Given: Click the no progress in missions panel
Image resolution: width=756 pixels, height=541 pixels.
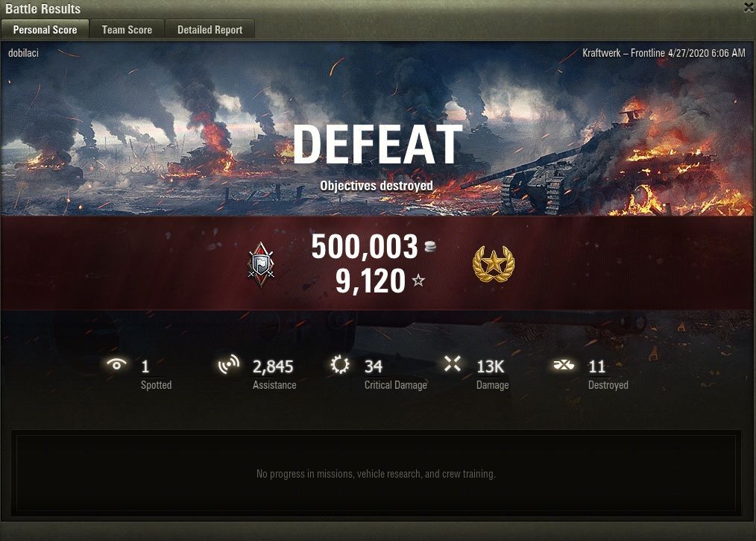Looking at the screenshot, I should click(x=376, y=473).
